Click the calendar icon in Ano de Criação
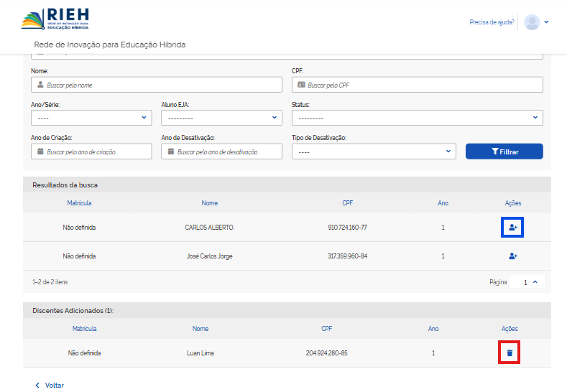 coord(40,151)
